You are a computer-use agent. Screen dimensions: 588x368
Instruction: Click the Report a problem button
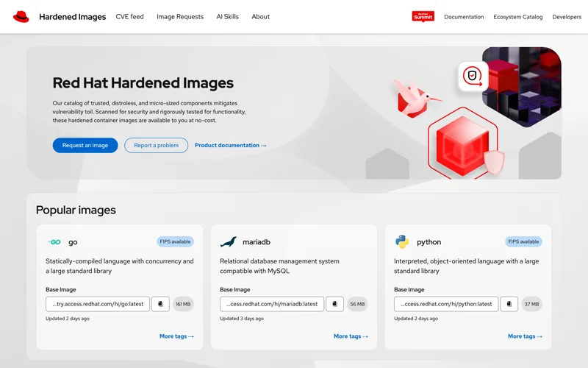point(156,145)
